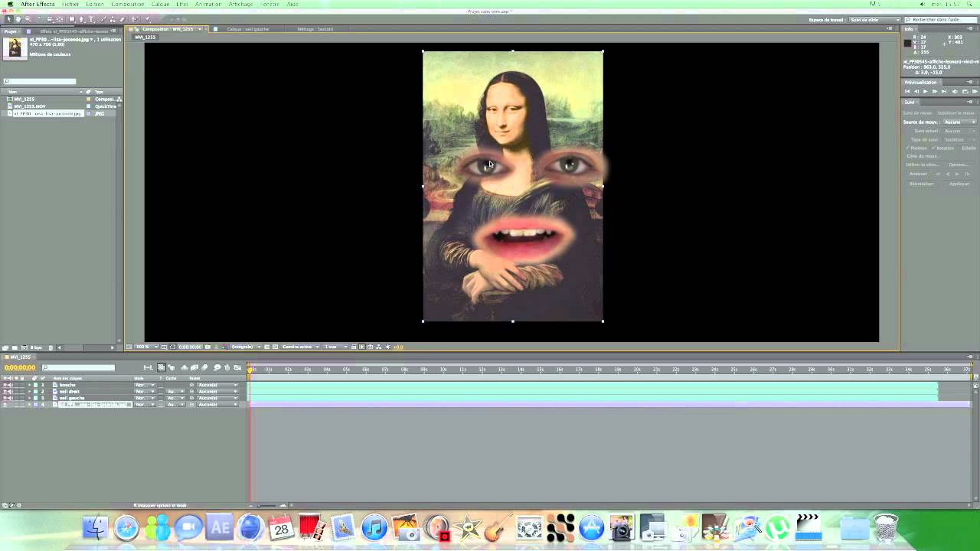Click the timeline current time indicator

[x=250, y=370]
